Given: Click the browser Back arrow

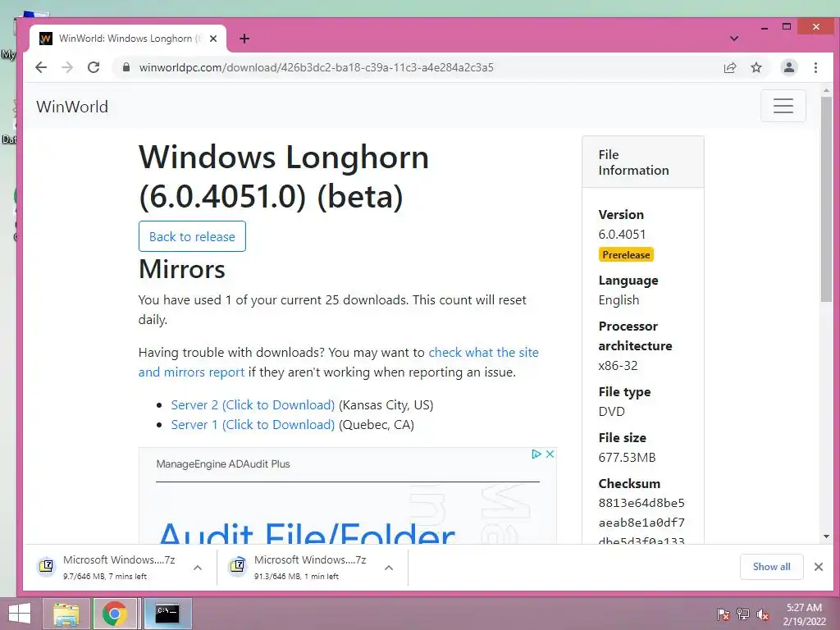Looking at the screenshot, I should 41,67.
